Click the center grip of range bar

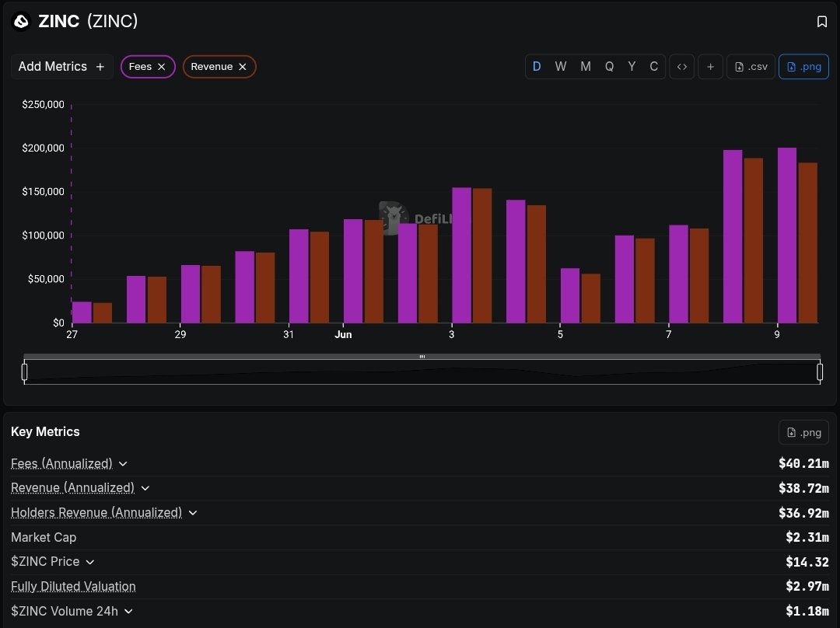pyautogui.click(x=422, y=357)
